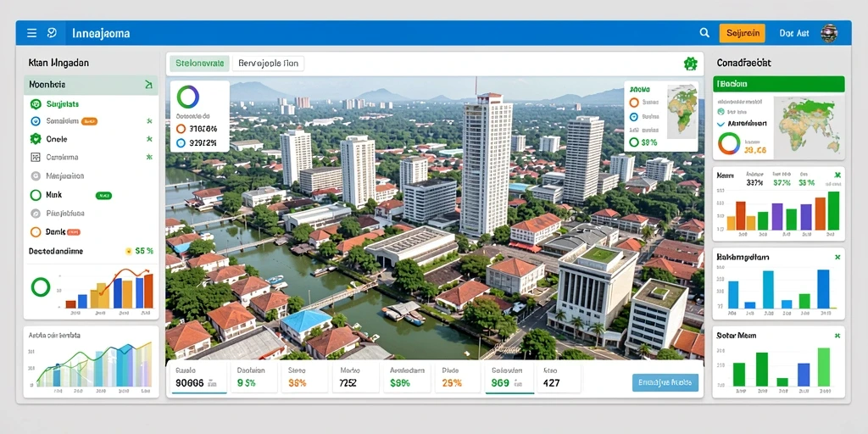The image size is (868, 434).
Task: Click the orange badge beside Sonaidem
Action: (90, 121)
